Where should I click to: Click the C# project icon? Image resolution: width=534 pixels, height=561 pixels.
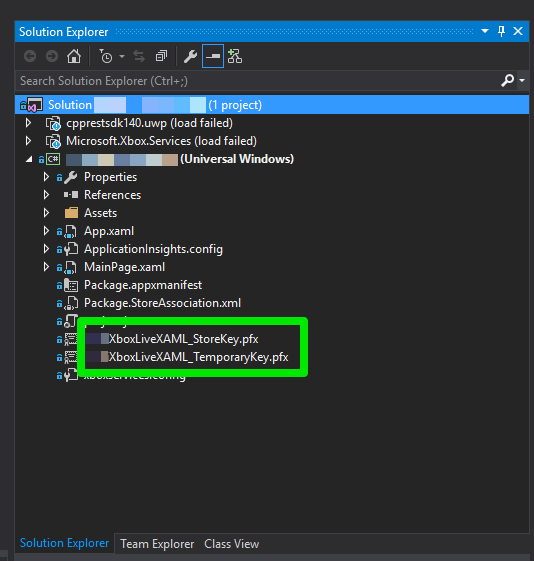click(x=53, y=159)
